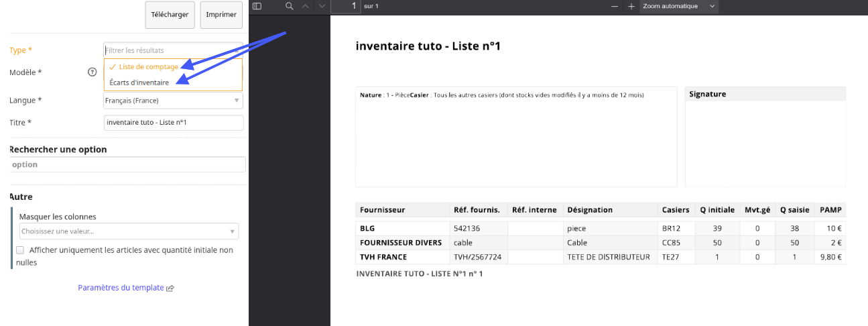Click the FOURNISSEUR DIVERS cell

[403, 243]
